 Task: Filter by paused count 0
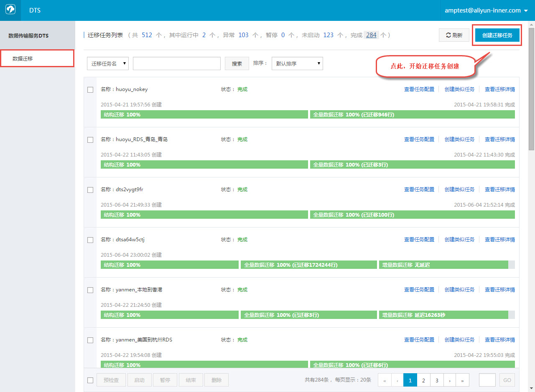point(283,35)
